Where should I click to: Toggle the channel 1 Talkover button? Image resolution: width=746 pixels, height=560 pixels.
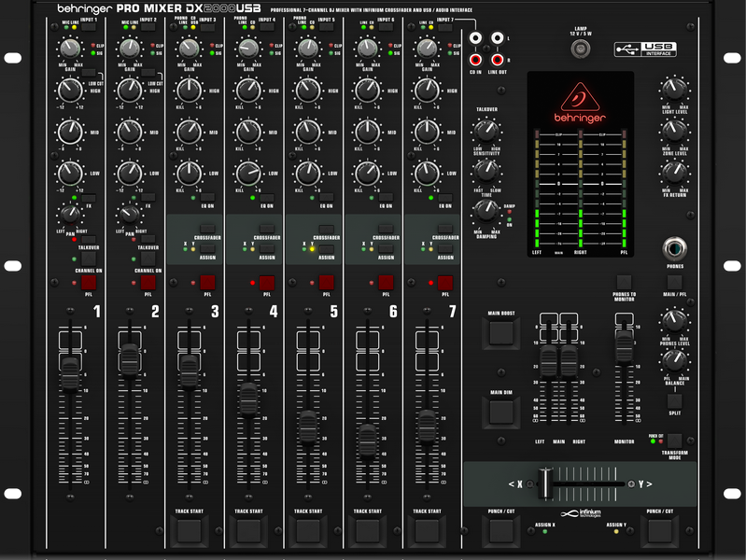click(x=89, y=239)
